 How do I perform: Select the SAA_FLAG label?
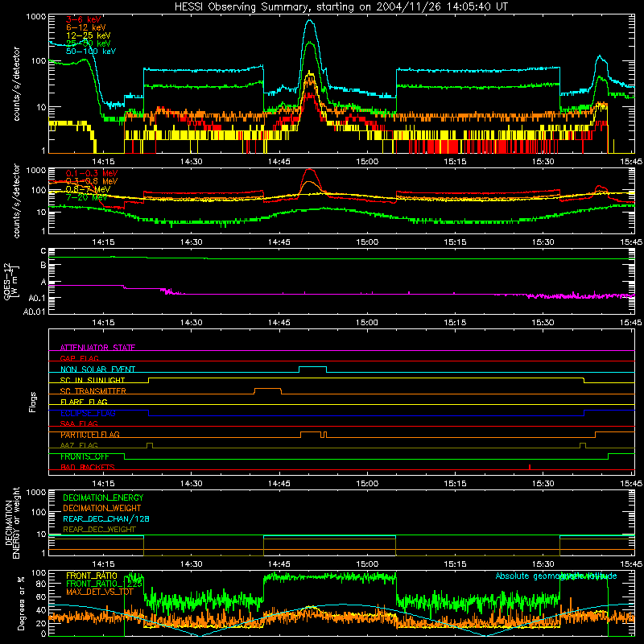tap(79, 423)
